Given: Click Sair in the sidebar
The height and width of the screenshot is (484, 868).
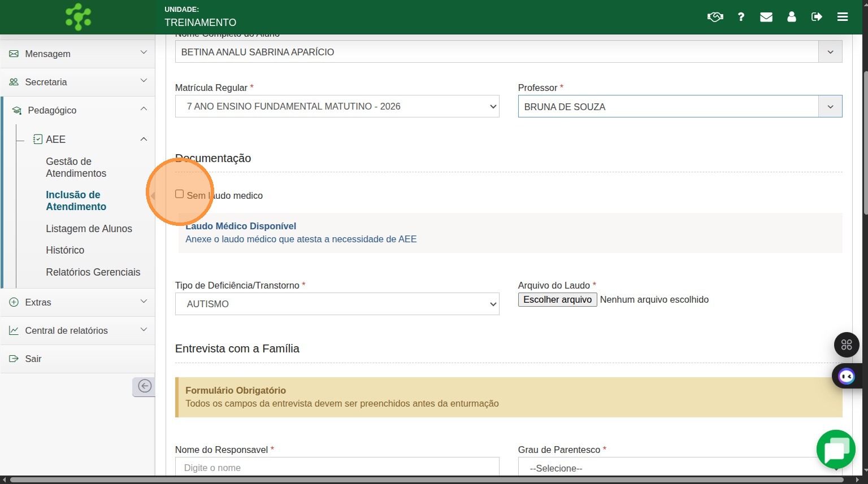Looking at the screenshot, I should [33, 359].
